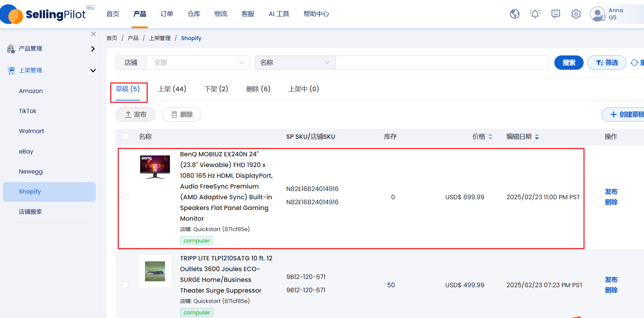Click the search text input field
The height and width of the screenshot is (318, 644).
click(x=442, y=63)
